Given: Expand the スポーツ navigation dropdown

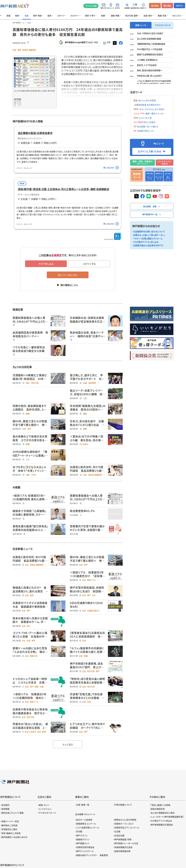Looking at the screenshot, I should [x=62, y=15].
